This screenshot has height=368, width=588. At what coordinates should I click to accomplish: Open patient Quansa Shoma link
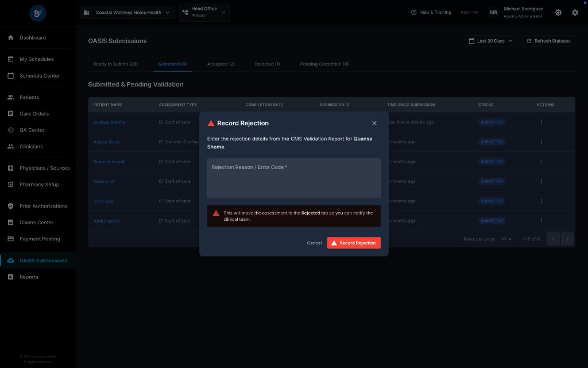109,122
